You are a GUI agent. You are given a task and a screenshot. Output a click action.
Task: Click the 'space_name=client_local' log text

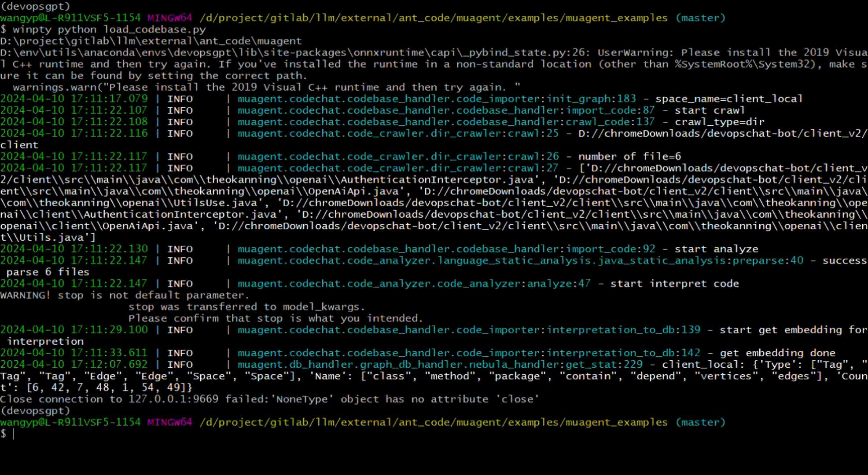(729, 99)
